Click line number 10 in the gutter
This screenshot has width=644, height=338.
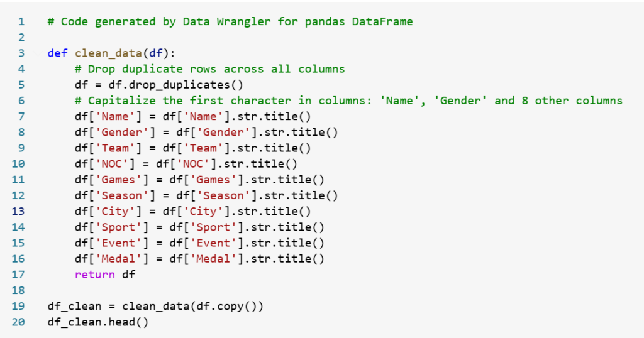pos(18,164)
